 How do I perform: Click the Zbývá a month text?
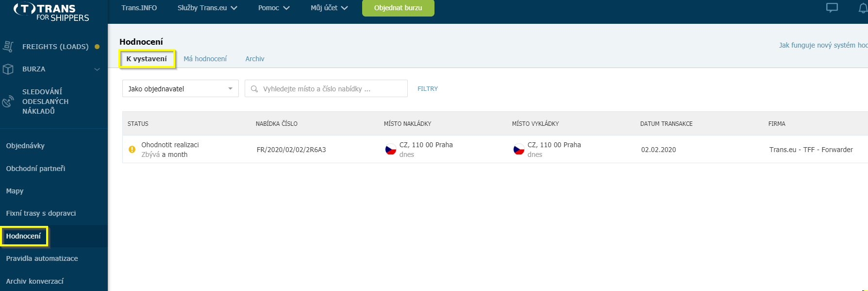pyautogui.click(x=164, y=154)
